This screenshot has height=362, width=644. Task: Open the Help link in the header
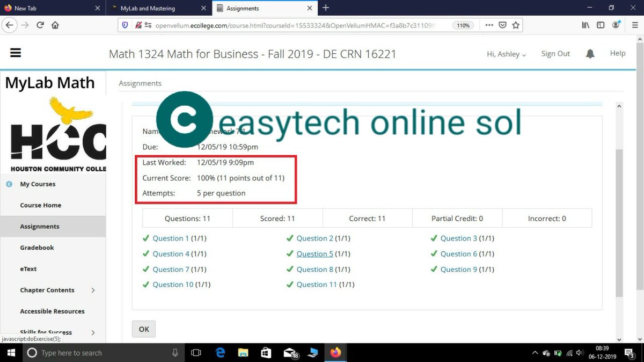pos(618,53)
